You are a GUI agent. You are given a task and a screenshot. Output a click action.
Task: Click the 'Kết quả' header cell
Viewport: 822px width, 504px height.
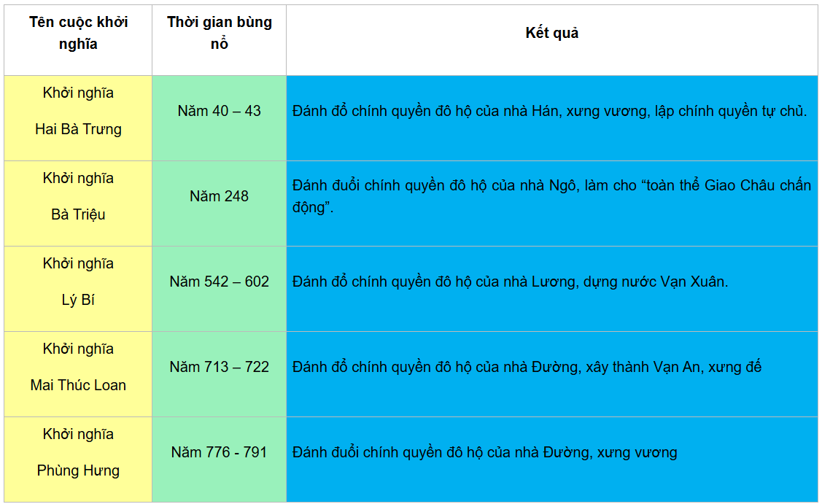coord(551,33)
